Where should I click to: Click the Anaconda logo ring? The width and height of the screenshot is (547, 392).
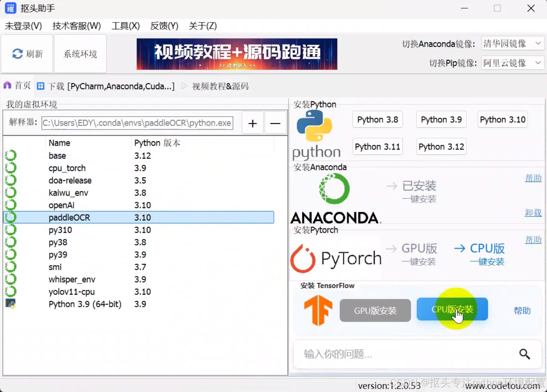334,188
